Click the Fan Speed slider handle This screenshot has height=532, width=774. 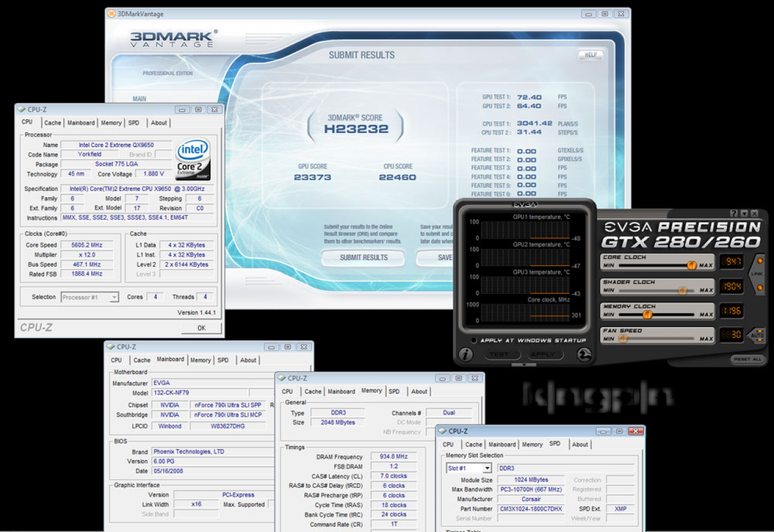click(x=623, y=339)
